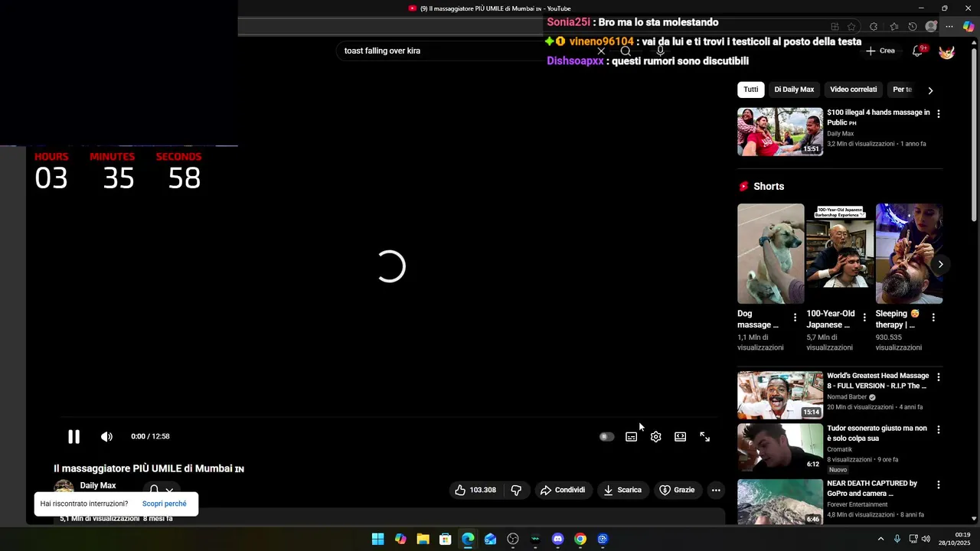Open Microsoft Store from the taskbar
Viewport: 980px width, 551px height.
[x=445, y=539]
